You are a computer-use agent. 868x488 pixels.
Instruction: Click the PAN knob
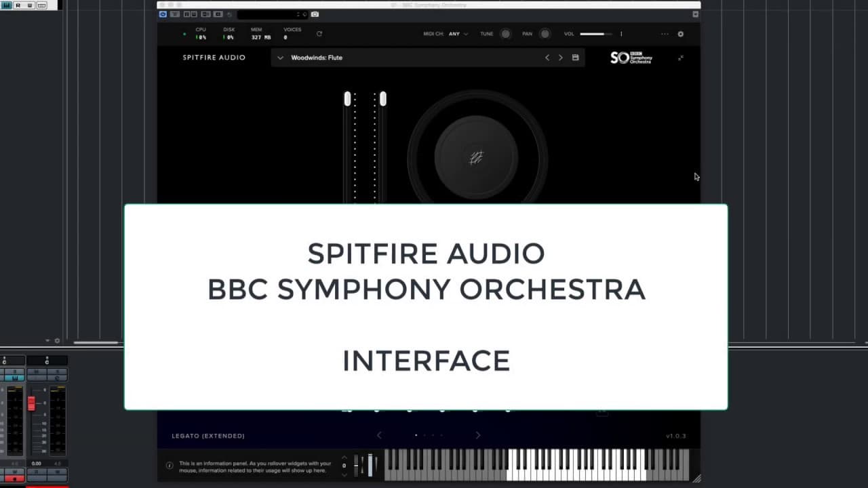click(545, 34)
